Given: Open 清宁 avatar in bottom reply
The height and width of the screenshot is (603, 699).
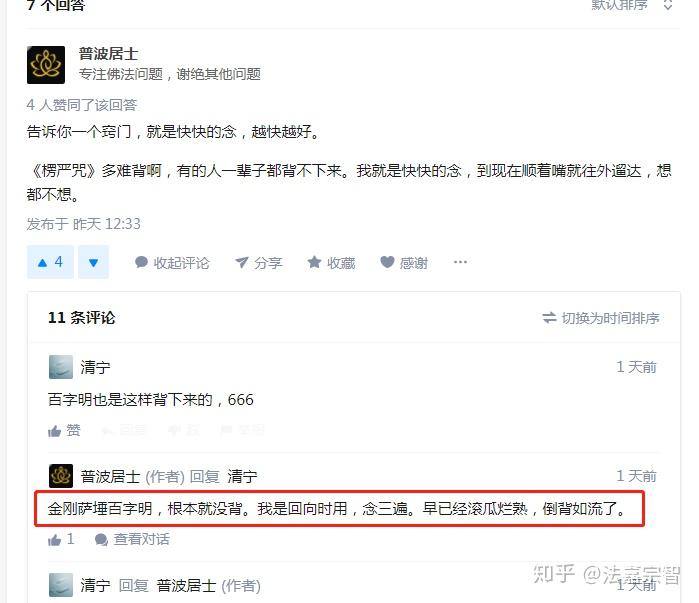Looking at the screenshot, I should click(x=61, y=585).
